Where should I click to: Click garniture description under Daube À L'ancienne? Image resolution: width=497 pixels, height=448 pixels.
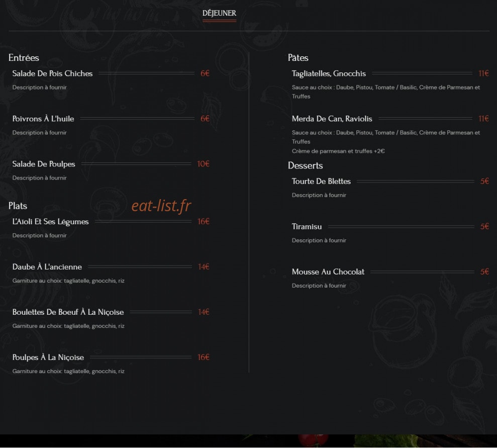tap(68, 281)
